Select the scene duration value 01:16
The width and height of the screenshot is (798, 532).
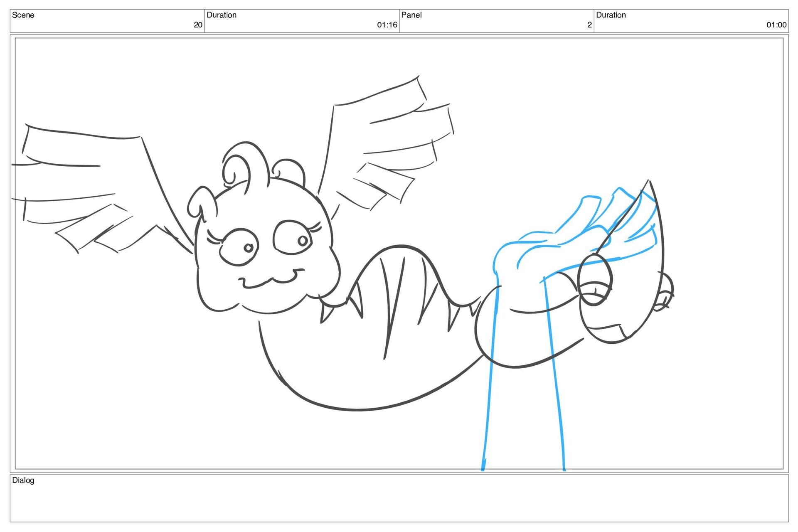point(387,25)
